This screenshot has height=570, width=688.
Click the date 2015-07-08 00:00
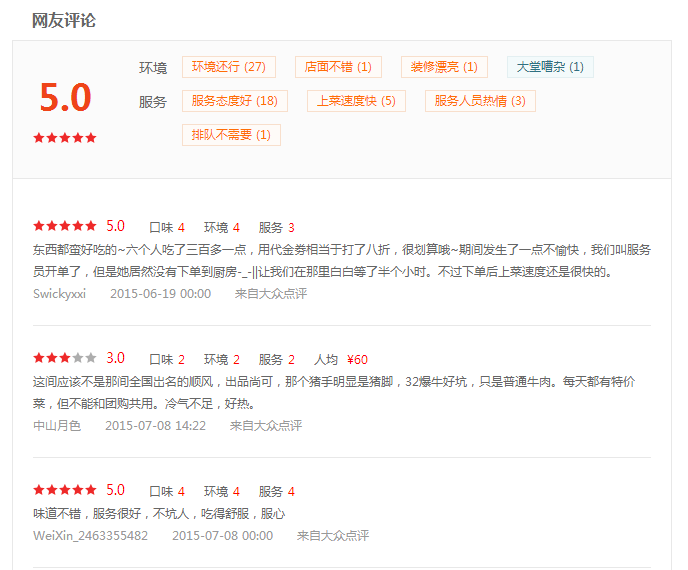[x=222, y=536]
